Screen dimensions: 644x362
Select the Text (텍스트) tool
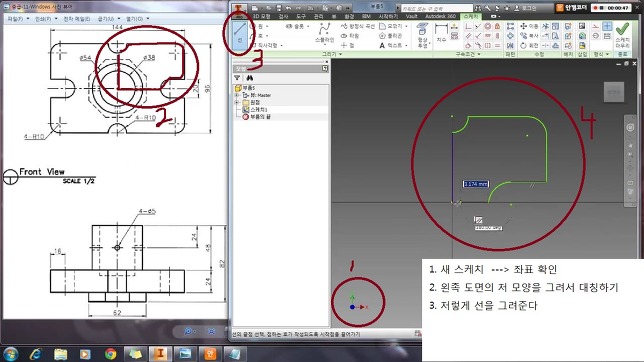click(x=391, y=45)
